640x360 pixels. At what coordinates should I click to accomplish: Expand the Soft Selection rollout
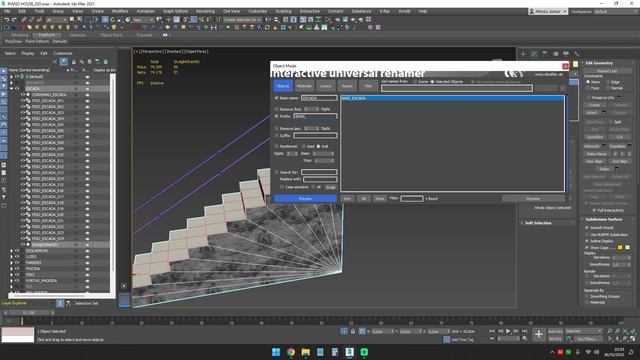pos(538,223)
